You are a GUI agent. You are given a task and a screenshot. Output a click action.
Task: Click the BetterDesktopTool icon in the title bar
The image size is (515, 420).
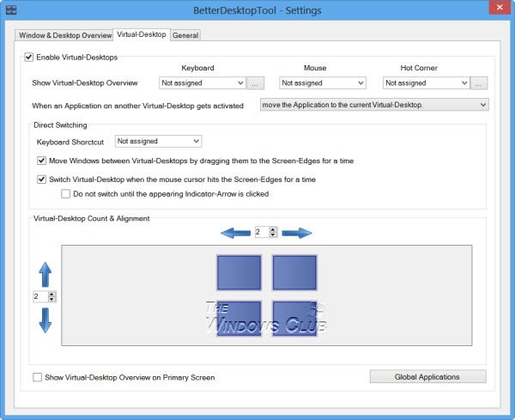coord(11,9)
